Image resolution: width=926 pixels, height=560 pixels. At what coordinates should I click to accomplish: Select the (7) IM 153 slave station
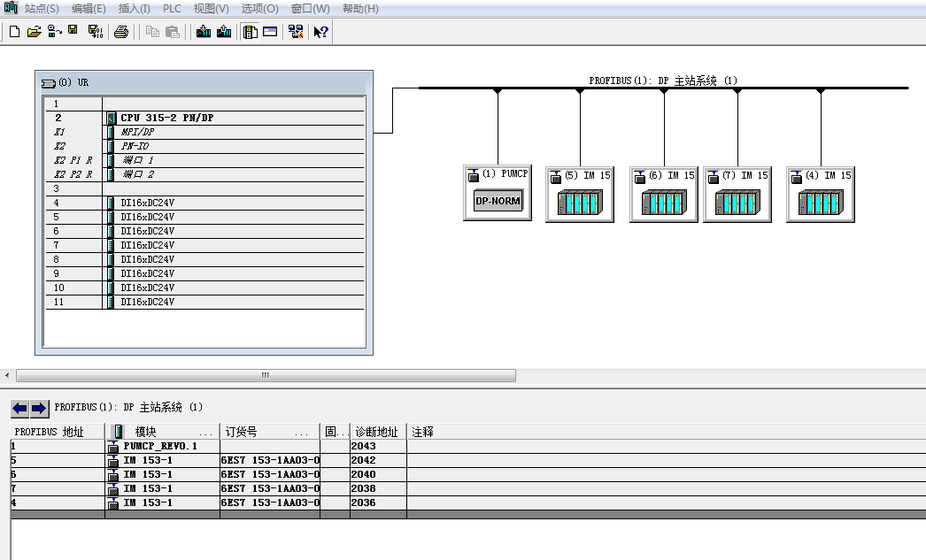(737, 195)
